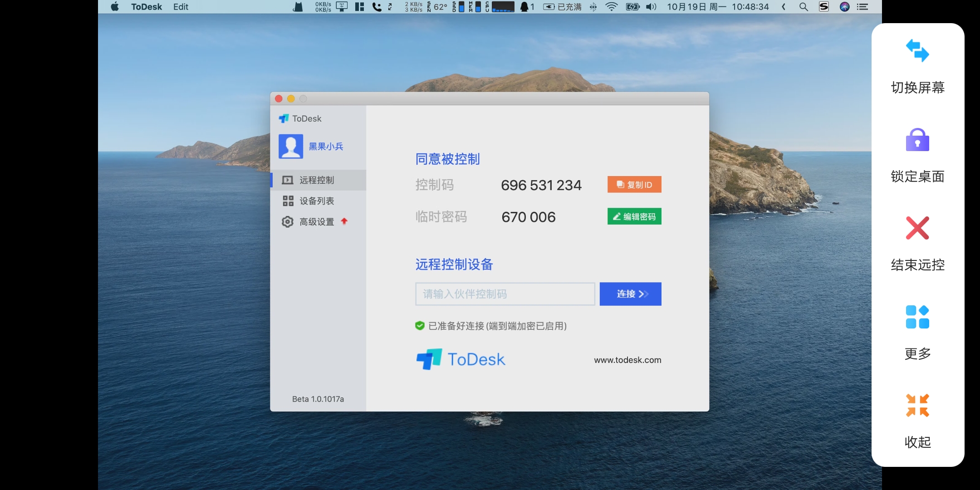The width and height of the screenshot is (980, 490).
Task: Click the 复制ID button
Action: tap(634, 185)
